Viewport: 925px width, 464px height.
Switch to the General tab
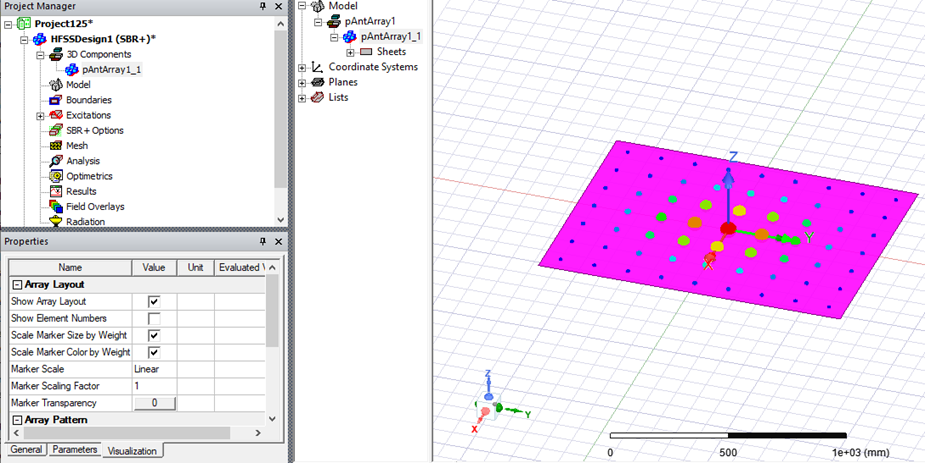tap(26, 449)
